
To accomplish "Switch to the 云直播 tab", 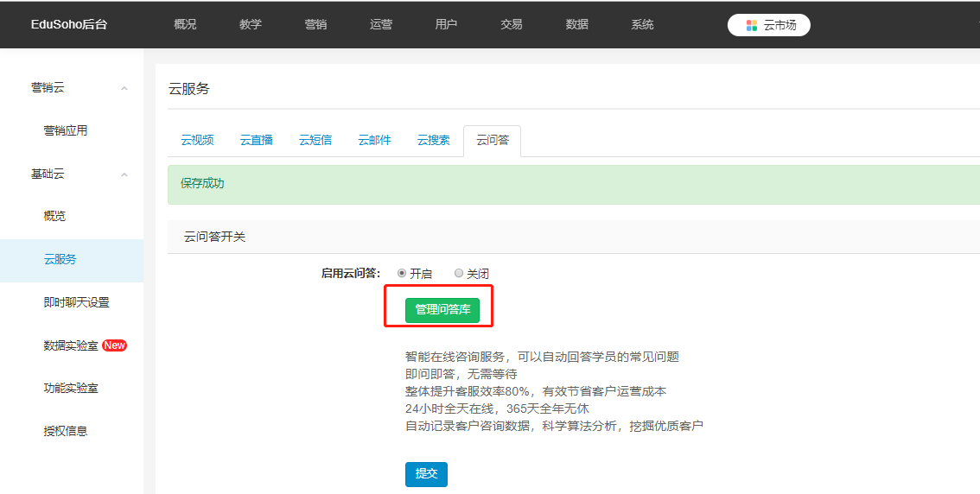I will pos(257,140).
